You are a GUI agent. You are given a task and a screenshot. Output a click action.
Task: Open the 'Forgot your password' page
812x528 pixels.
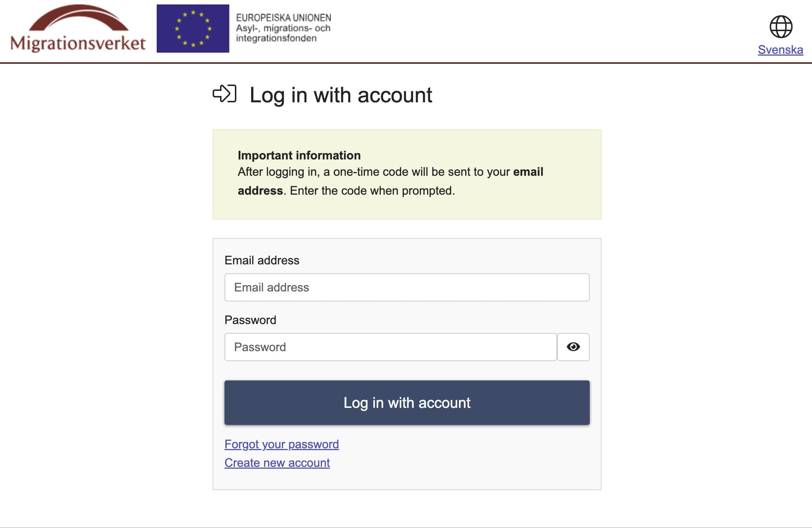(x=281, y=444)
